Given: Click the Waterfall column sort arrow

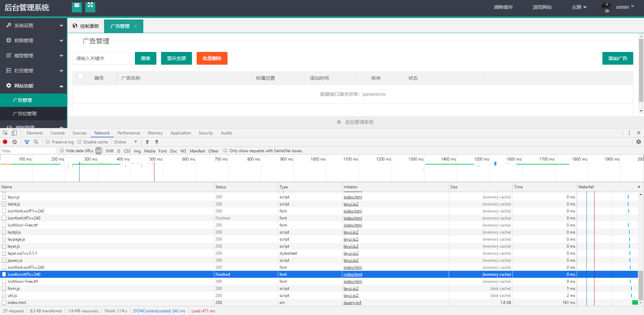Looking at the screenshot, I should [639, 187].
